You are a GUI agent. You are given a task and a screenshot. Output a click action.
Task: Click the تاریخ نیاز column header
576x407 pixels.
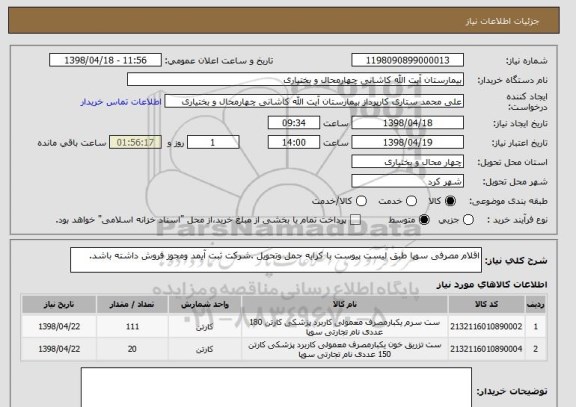click(x=59, y=305)
